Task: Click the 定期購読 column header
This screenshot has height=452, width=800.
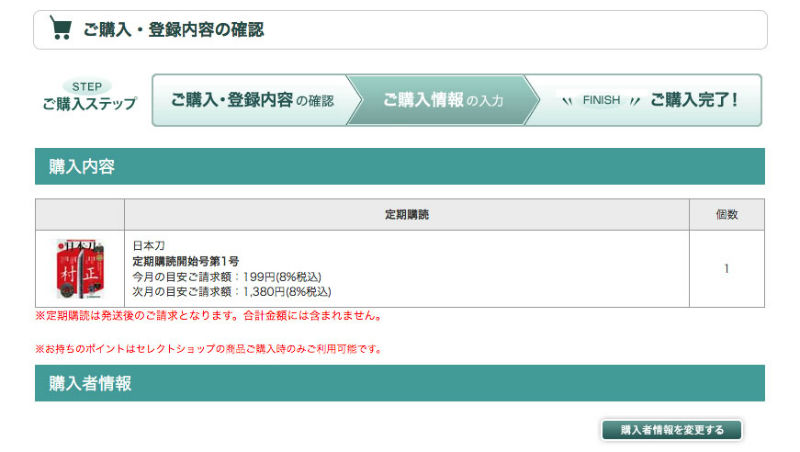Action: click(406, 215)
